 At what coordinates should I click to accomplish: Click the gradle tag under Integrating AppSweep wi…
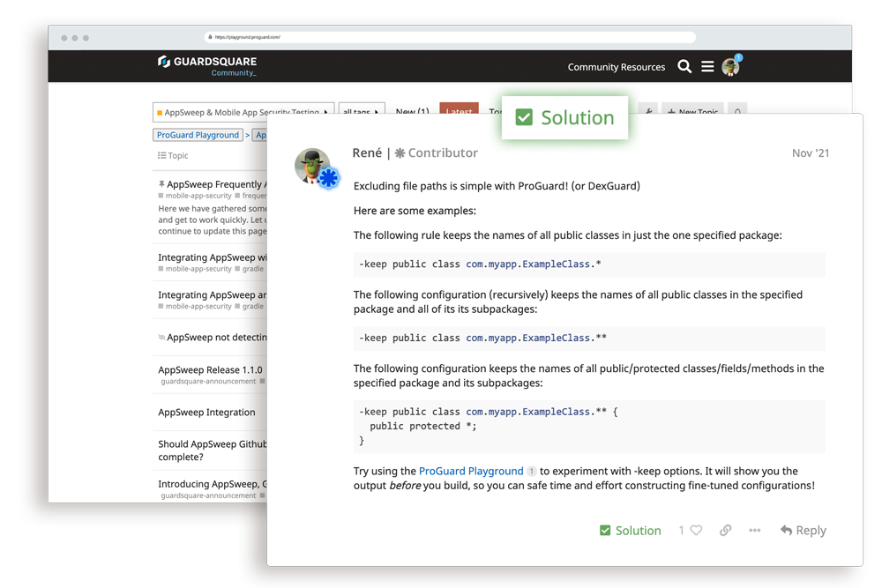point(250,269)
